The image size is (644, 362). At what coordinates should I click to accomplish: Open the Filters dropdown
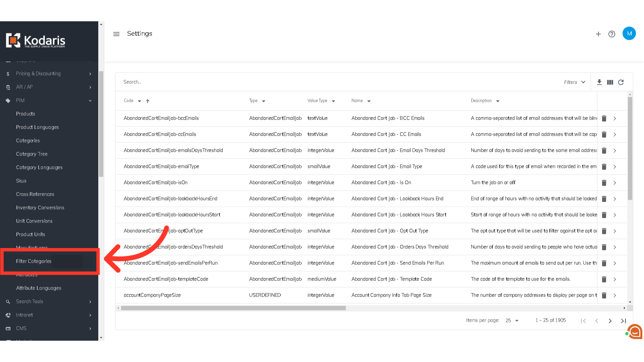(x=575, y=82)
